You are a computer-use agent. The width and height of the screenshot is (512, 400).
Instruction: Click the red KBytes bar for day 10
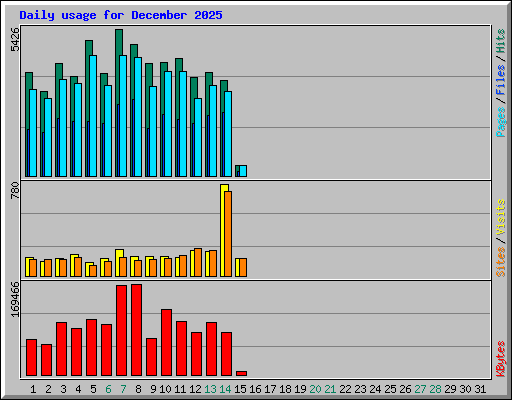point(166,343)
